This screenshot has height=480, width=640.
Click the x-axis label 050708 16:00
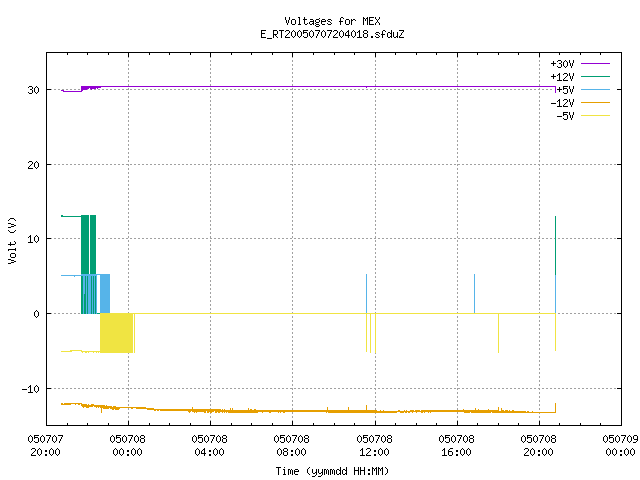point(456,445)
